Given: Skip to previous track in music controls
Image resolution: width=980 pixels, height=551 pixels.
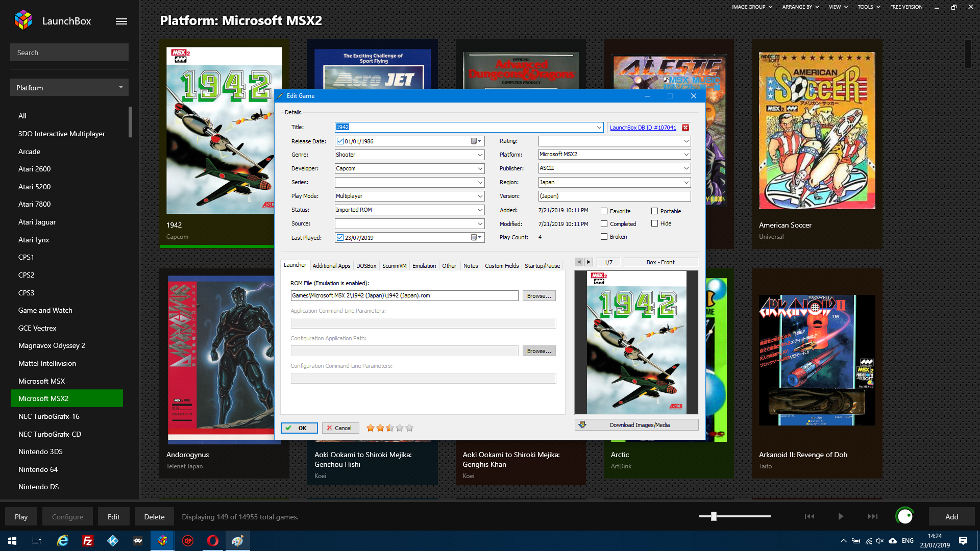Looking at the screenshot, I should tap(810, 516).
